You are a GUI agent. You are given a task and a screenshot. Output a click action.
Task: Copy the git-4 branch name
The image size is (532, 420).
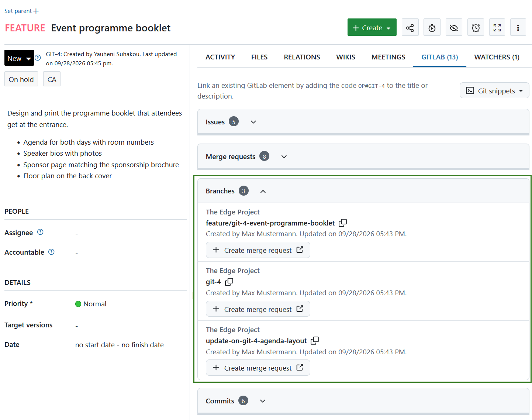[229, 282]
